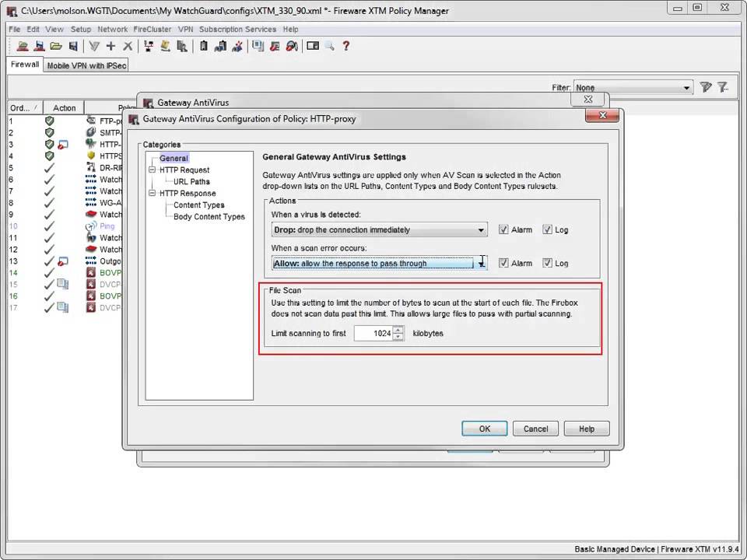This screenshot has height=560, width=747.
Task: Select URL Paths in Categories tree
Action: [x=191, y=181]
